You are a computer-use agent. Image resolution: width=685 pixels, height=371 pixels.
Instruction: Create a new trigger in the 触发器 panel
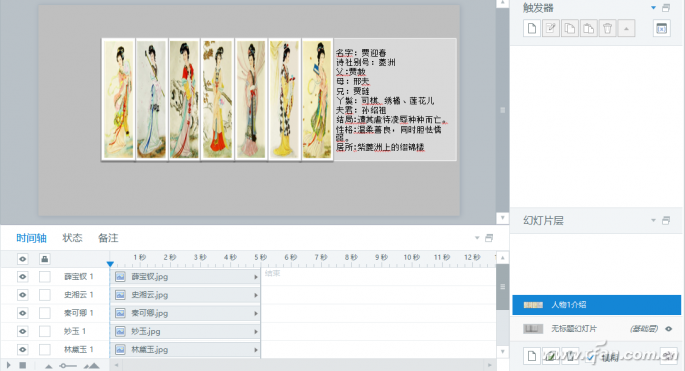(532, 29)
